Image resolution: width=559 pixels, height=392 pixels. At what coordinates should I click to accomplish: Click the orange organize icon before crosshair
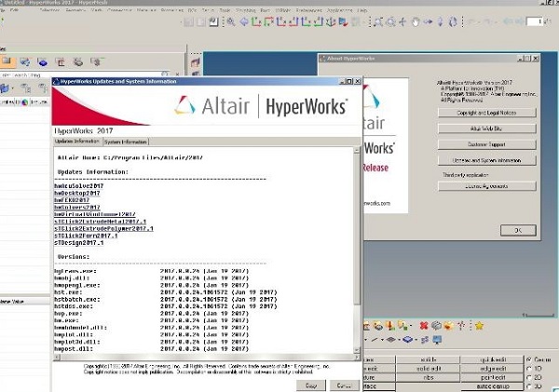448,325
